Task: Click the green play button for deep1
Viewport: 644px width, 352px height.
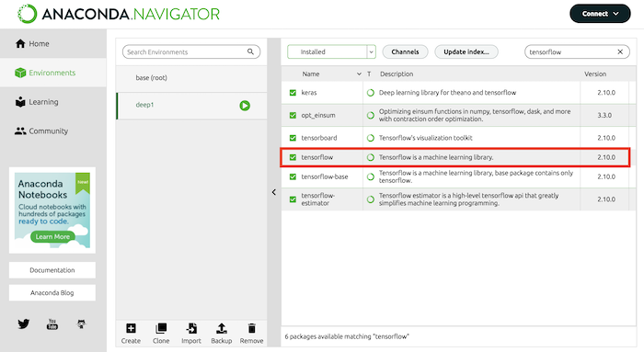Action: click(x=245, y=106)
